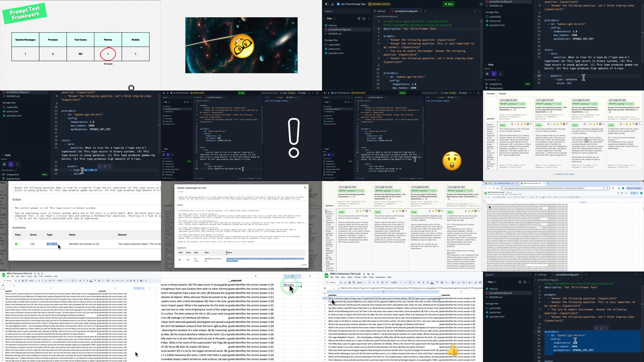This screenshot has width=644, height=362.
Task: Print from Sheets window showing cell A2
Action: pos(350,283)
